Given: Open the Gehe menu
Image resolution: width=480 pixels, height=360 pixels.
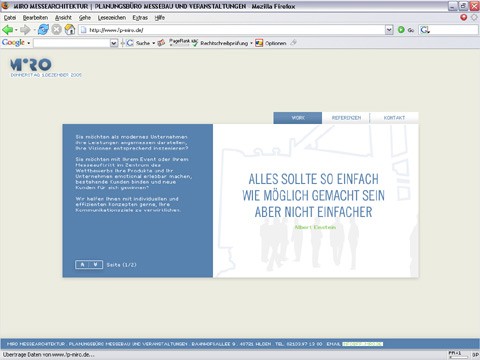Looking at the screenshot, I should pyautogui.click(x=85, y=18).
